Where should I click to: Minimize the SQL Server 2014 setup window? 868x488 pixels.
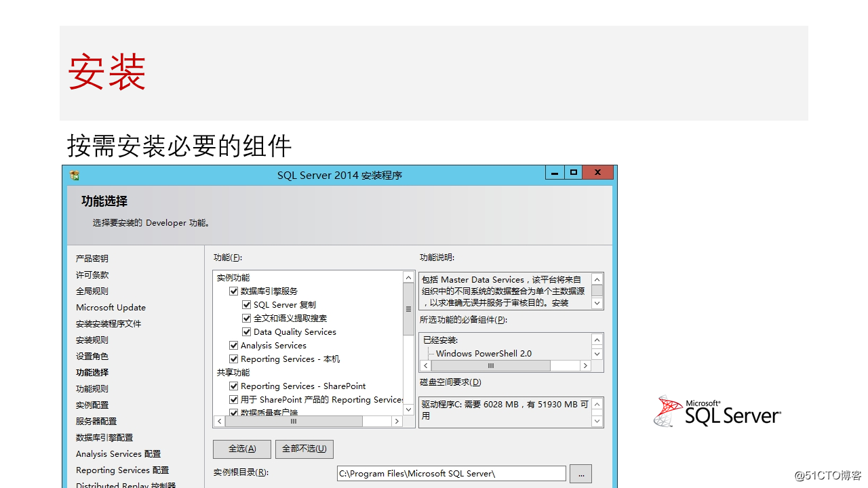click(555, 173)
